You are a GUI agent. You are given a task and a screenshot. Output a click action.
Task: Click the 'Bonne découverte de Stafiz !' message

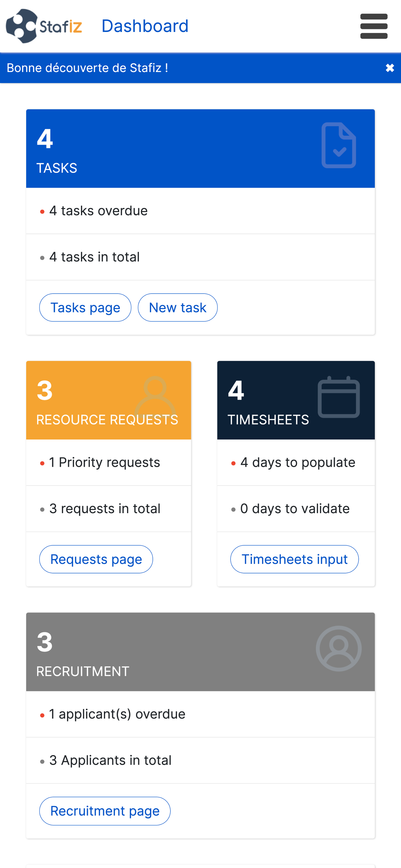87,68
